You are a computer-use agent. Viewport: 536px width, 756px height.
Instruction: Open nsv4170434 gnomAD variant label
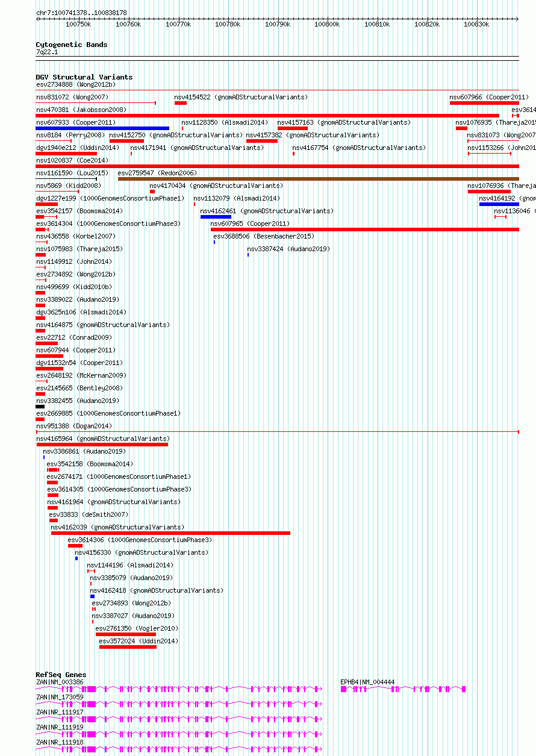coord(216,186)
